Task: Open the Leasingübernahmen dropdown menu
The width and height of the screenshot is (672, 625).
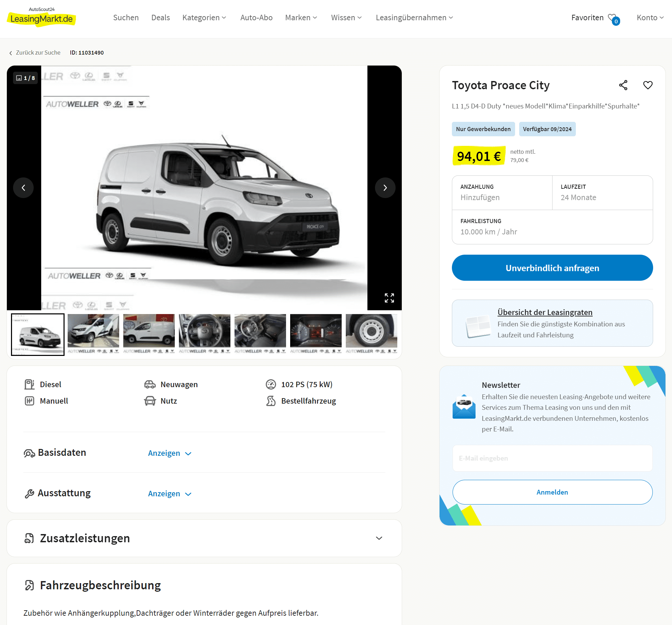Action: (414, 18)
